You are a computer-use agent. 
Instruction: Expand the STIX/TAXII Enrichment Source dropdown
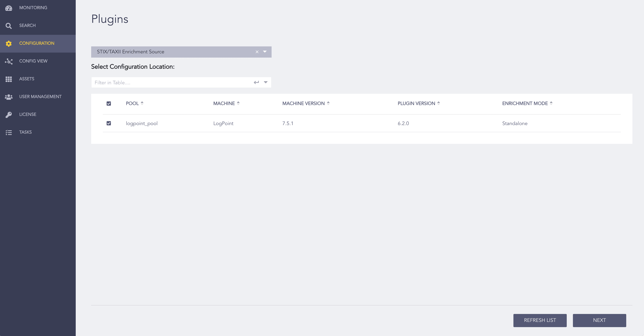(x=265, y=52)
